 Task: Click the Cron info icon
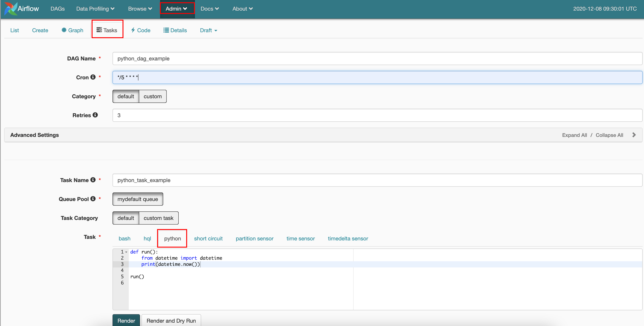point(93,77)
